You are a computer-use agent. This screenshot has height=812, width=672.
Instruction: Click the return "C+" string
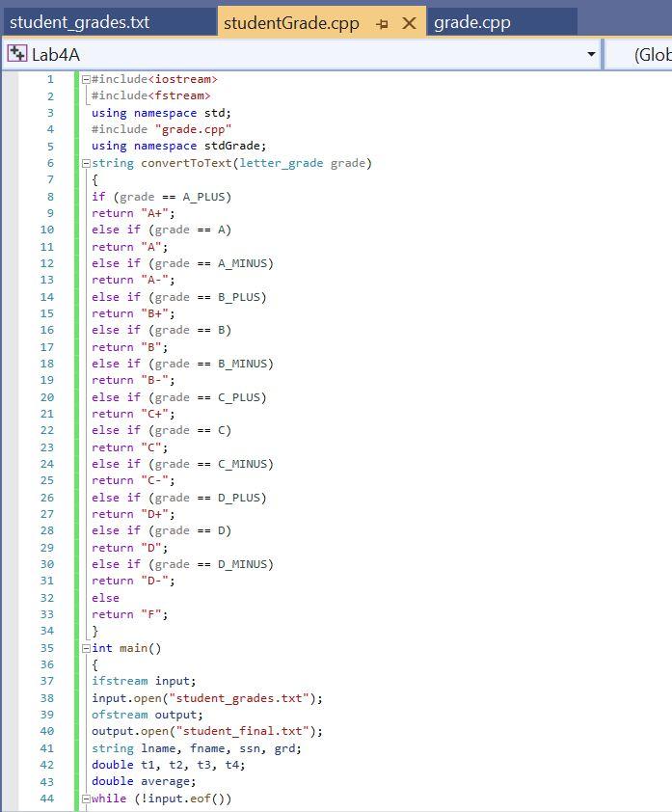[x=154, y=415]
